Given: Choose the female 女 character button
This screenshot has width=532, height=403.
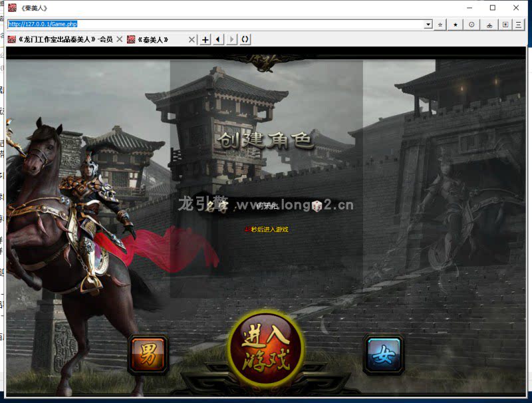Looking at the screenshot, I should point(384,354).
